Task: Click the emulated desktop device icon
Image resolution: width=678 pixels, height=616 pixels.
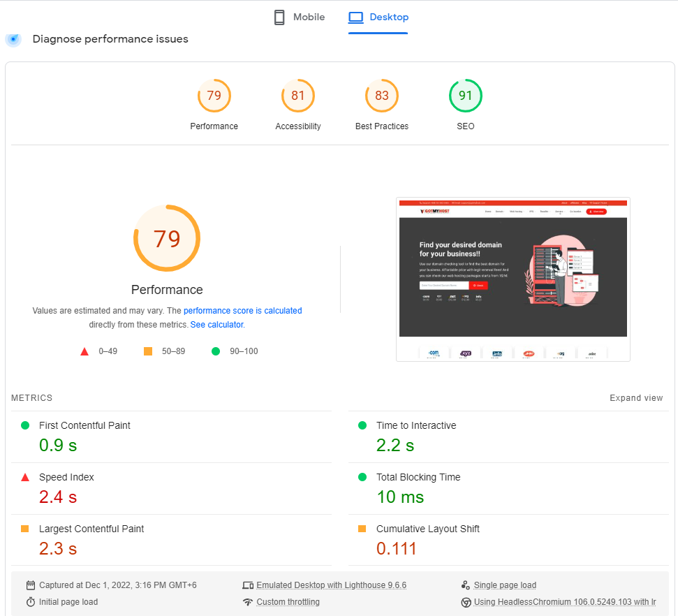Action: pyautogui.click(x=248, y=585)
